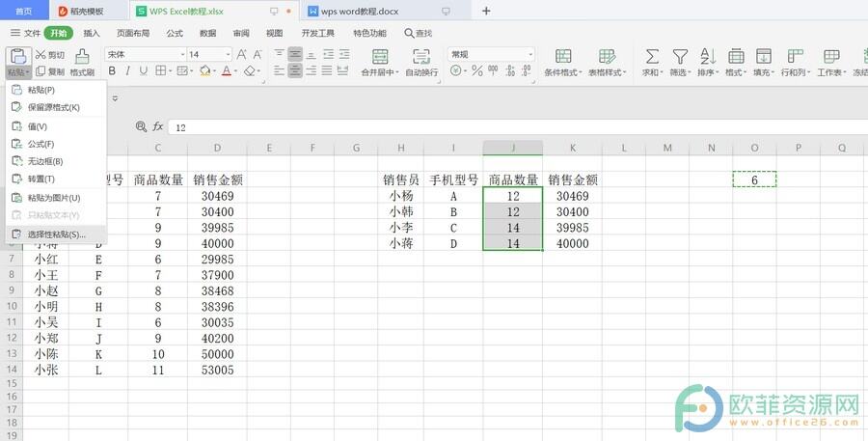Toggle Bold formatting
This screenshot has width=868, height=441.
pyautogui.click(x=112, y=70)
